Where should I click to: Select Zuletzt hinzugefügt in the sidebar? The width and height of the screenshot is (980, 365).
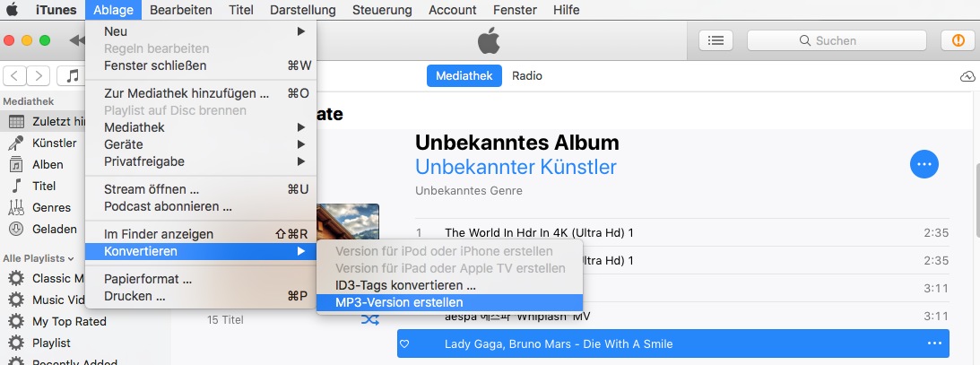(x=42, y=122)
